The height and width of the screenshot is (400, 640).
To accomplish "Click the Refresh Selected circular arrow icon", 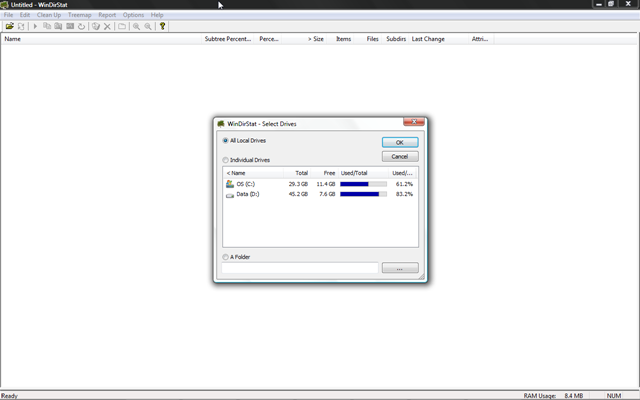I will point(82,26).
